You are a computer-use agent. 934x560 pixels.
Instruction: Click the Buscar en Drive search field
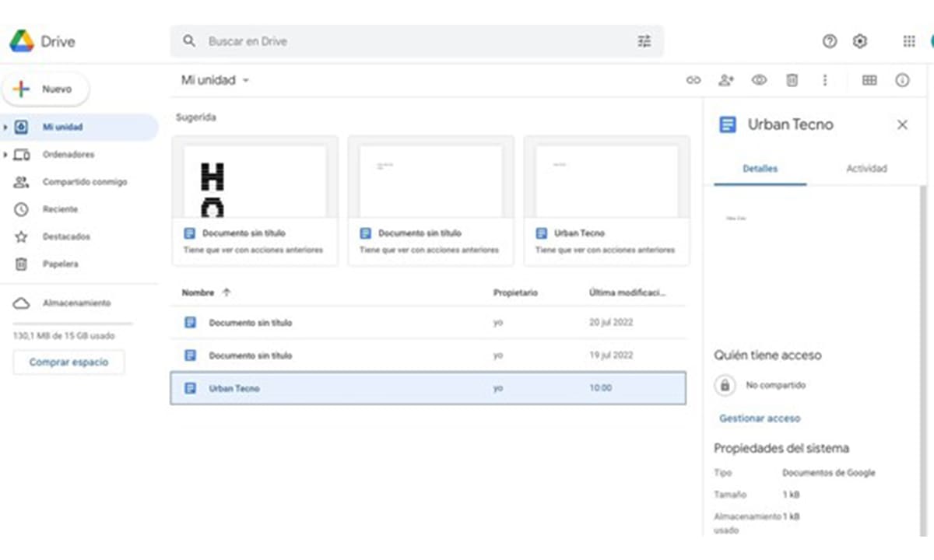click(416, 41)
